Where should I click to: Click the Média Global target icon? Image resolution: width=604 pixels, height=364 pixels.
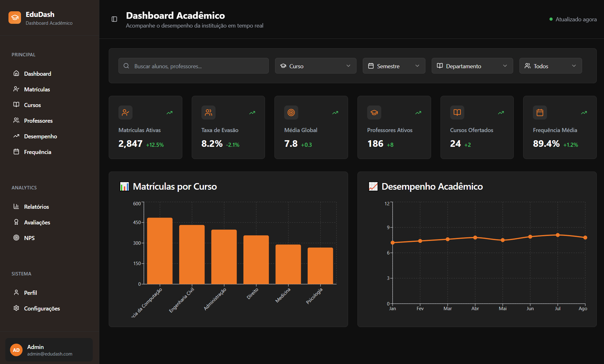(x=291, y=113)
